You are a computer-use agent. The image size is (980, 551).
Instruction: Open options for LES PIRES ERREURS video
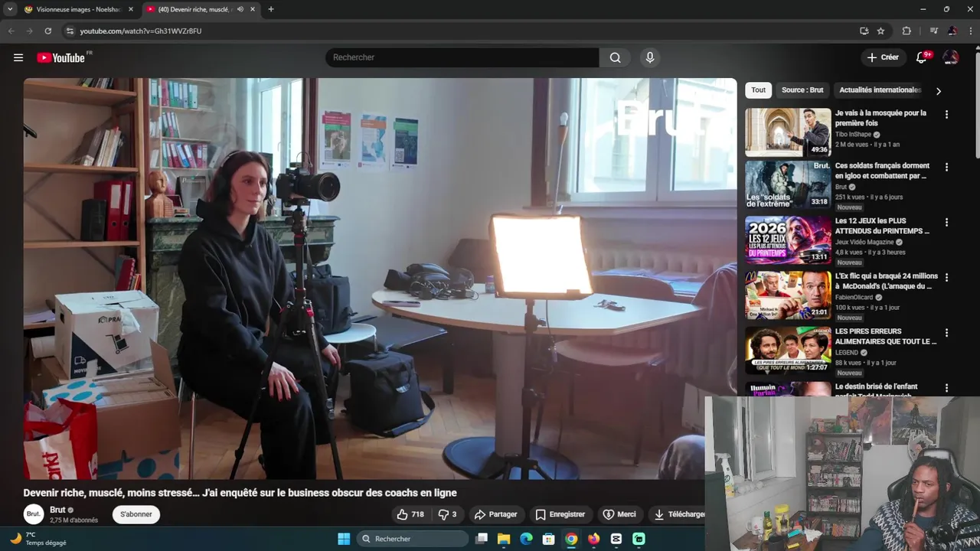coord(946,333)
